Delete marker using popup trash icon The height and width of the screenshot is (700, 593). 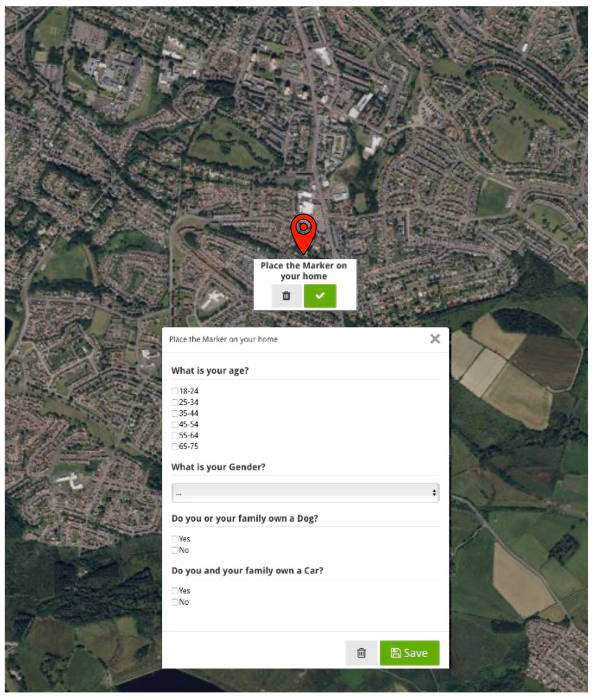pos(286,296)
